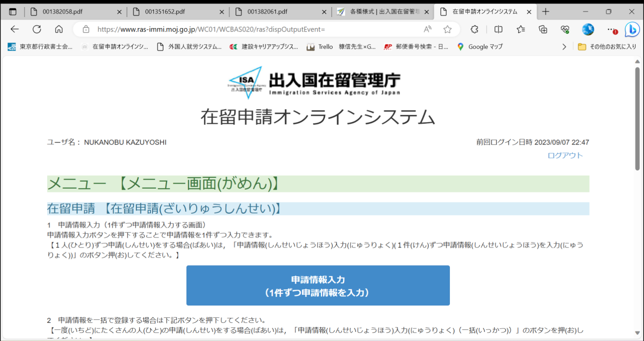The image size is (644, 341).
Task: Open the その他のお気に入り folder
Action: point(607,47)
